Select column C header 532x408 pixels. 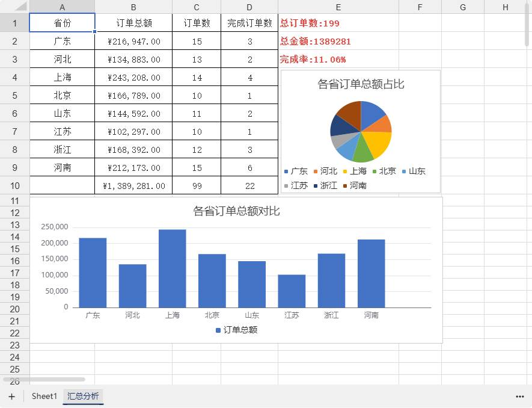(x=197, y=7)
